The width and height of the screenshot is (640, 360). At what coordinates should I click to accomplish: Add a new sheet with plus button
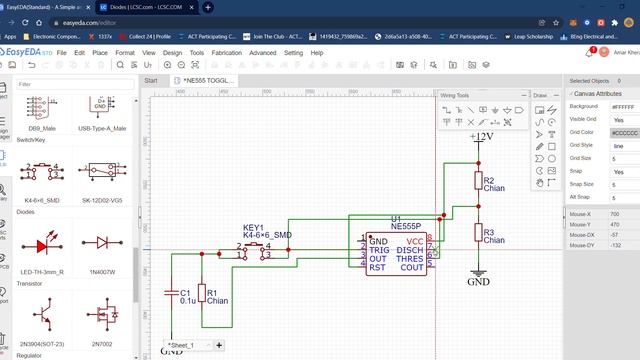(219, 345)
